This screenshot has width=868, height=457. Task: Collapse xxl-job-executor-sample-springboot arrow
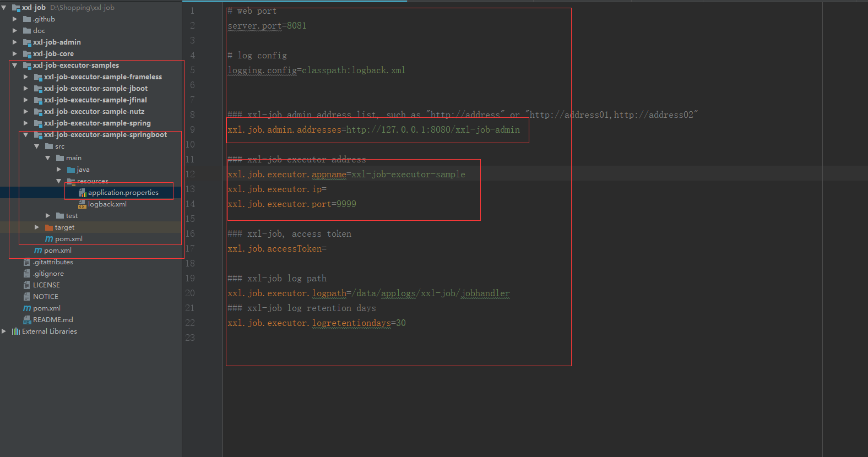point(26,135)
